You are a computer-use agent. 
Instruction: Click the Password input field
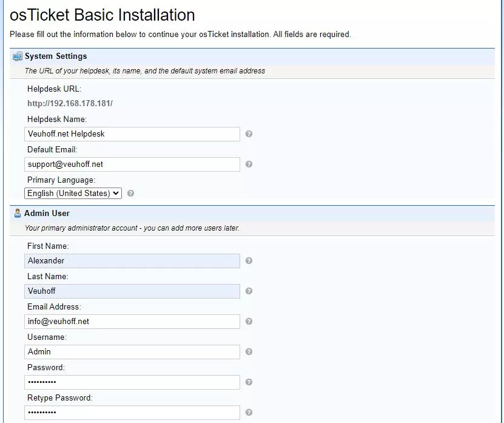pos(132,382)
